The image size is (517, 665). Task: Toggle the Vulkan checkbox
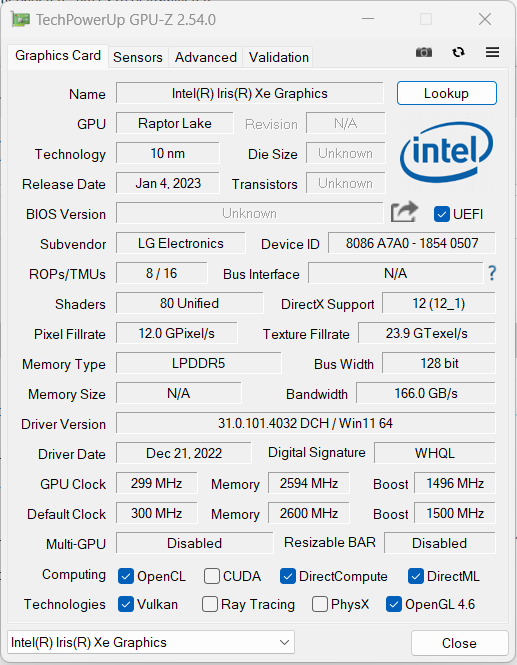coord(126,604)
